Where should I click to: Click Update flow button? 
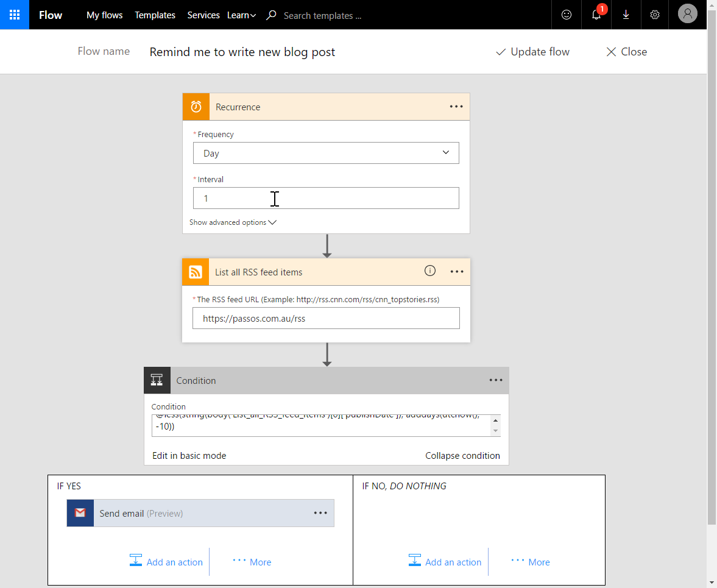coord(532,52)
